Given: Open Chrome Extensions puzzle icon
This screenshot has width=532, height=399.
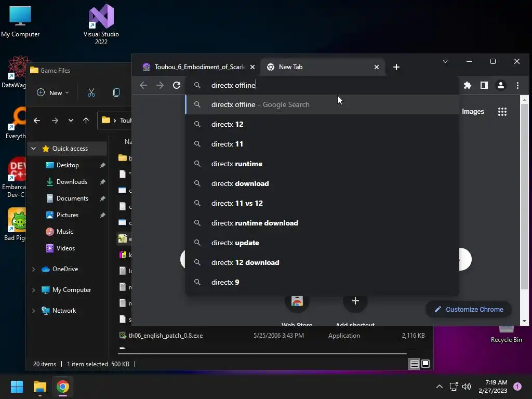Looking at the screenshot, I should click(468, 85).
